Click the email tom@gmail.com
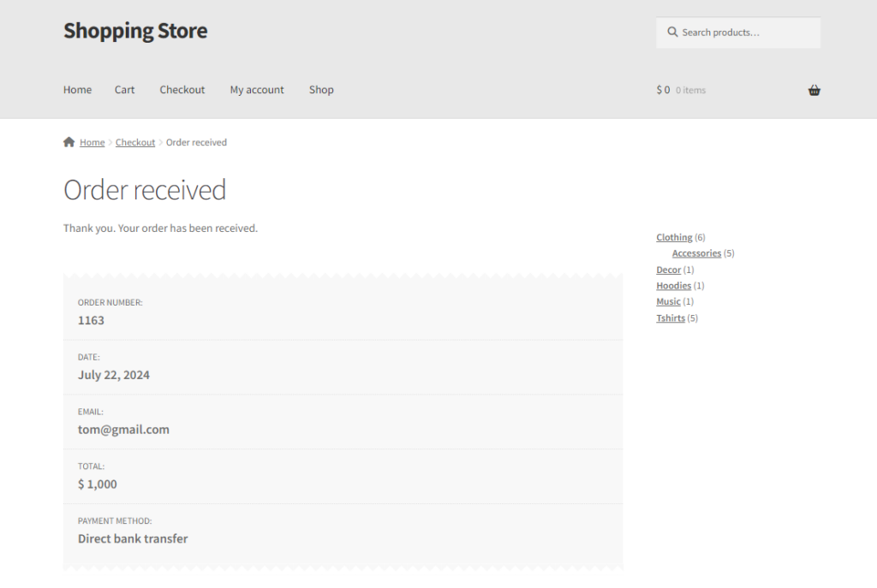 click(123, 430)
